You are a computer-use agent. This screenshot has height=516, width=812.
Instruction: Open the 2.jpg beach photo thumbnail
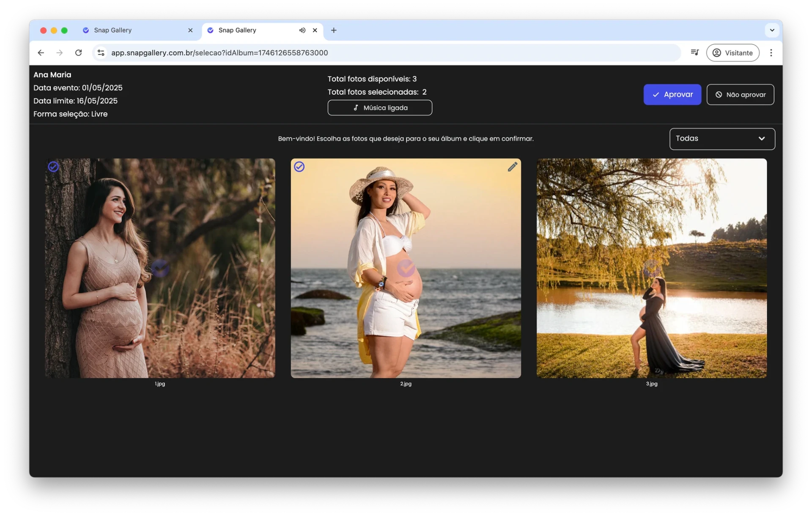click(x=406, y=268)
